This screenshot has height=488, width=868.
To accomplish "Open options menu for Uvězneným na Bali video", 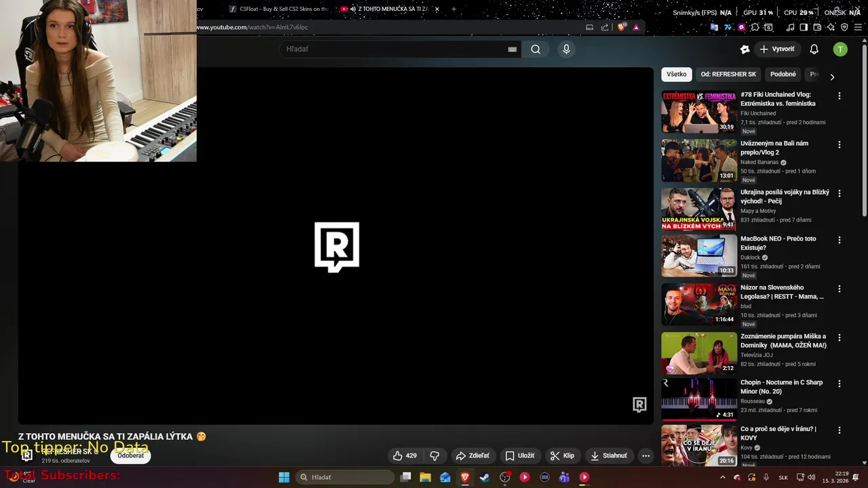I will (x=840, y=144).
